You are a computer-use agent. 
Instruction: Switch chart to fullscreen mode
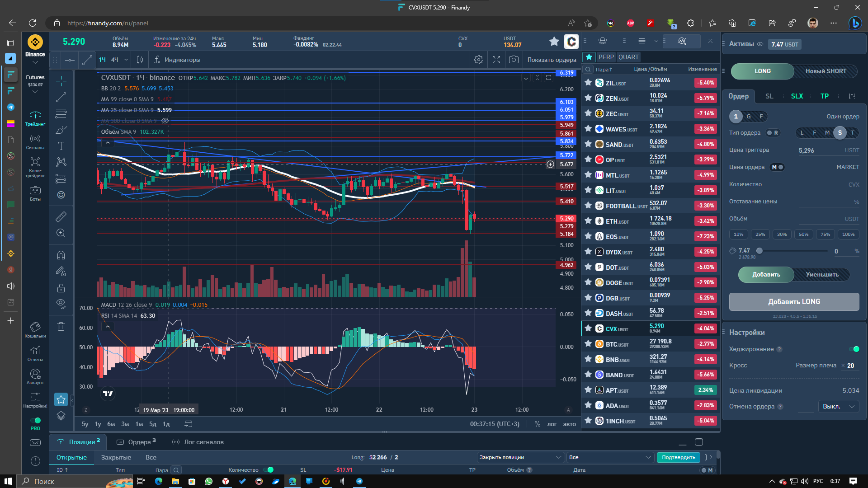(x=496, y=60)
